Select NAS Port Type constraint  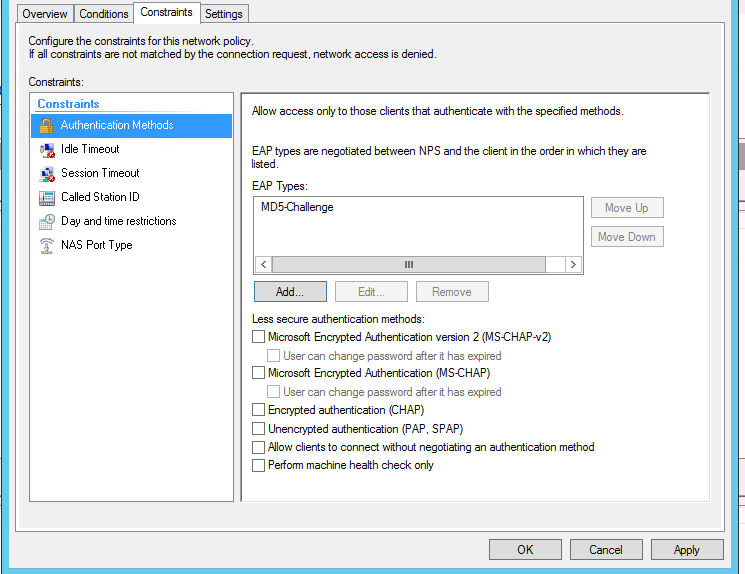coord(132,245)
